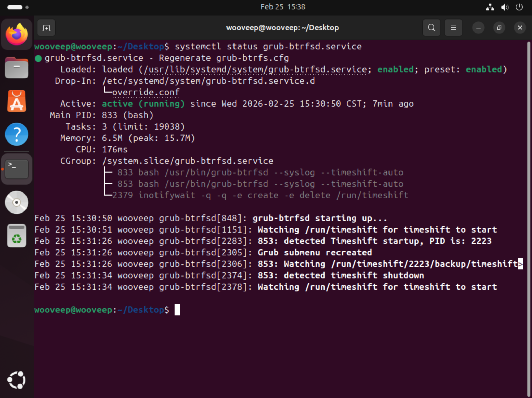This screenshot has height=398, width=532.
Task: Show applications via Ubuntu logo
Action: [x=17, y=380]
